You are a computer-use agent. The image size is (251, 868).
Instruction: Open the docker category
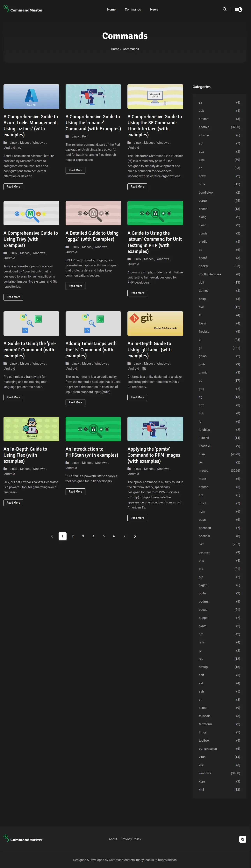(x=219, y=266)
